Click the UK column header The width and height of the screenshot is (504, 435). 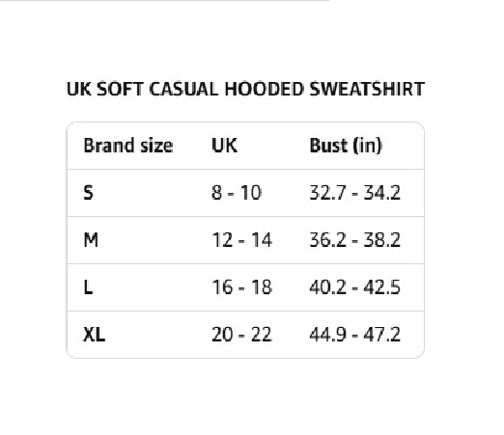224,146
